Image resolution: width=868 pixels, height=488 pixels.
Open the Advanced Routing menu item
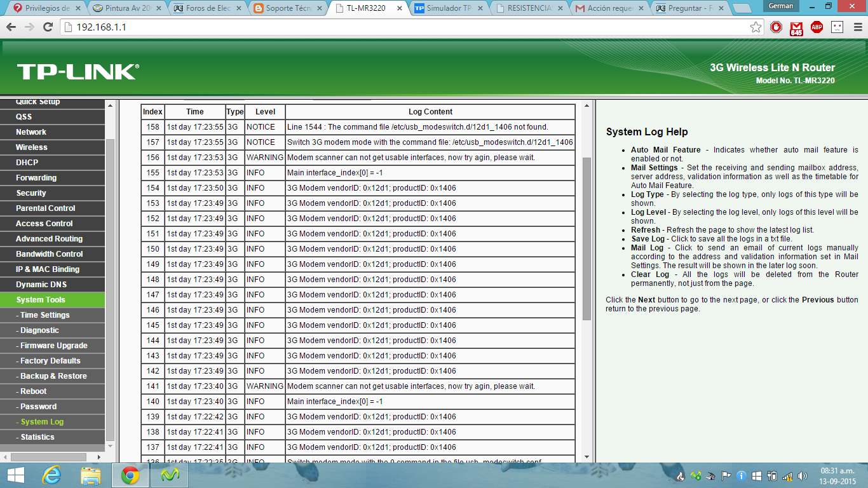click(52, 239)
